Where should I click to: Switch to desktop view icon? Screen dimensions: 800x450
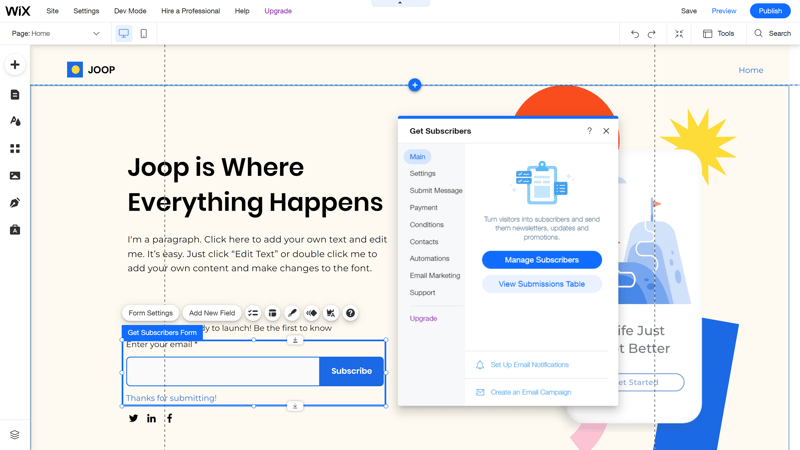coord(123,34)
